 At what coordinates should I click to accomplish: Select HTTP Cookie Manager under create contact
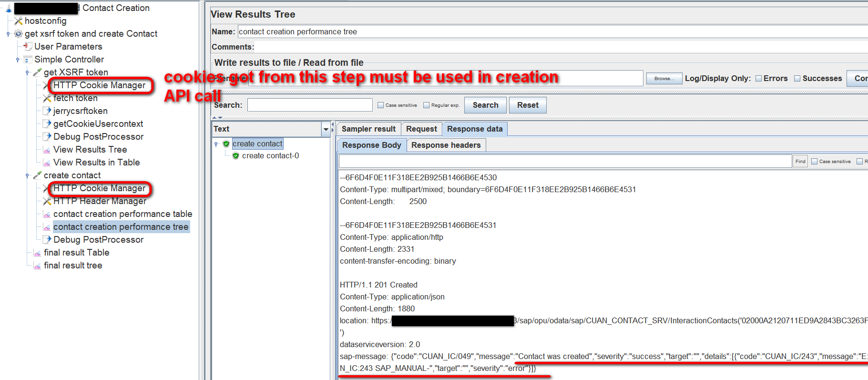tap(99, 188)
